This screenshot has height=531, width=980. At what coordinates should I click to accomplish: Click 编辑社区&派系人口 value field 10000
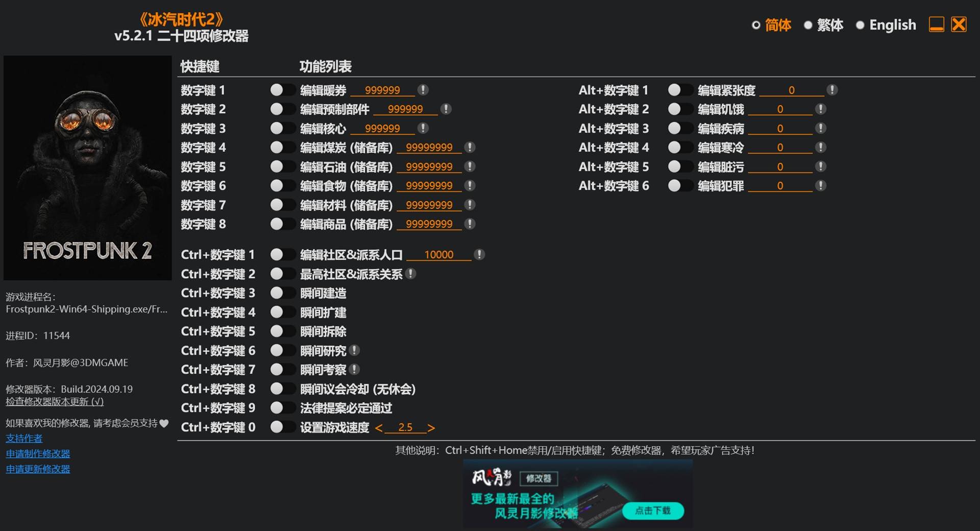coord(439,255)
